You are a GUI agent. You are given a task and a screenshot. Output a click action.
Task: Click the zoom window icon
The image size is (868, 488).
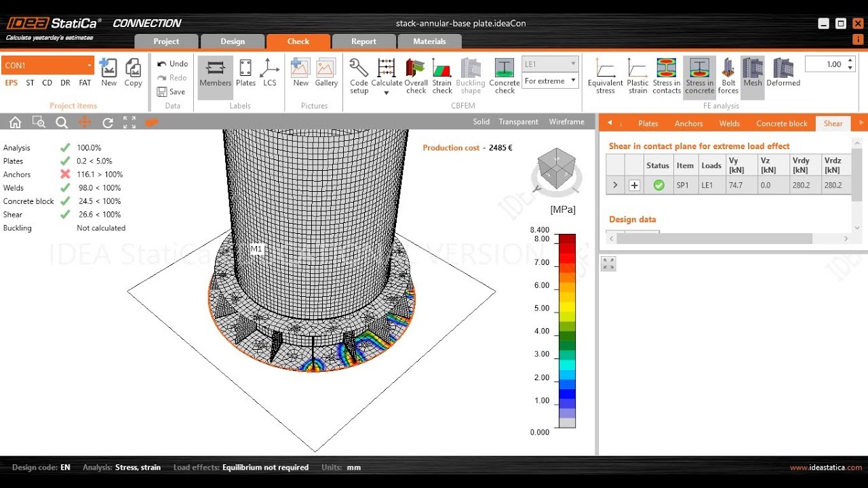39,123
